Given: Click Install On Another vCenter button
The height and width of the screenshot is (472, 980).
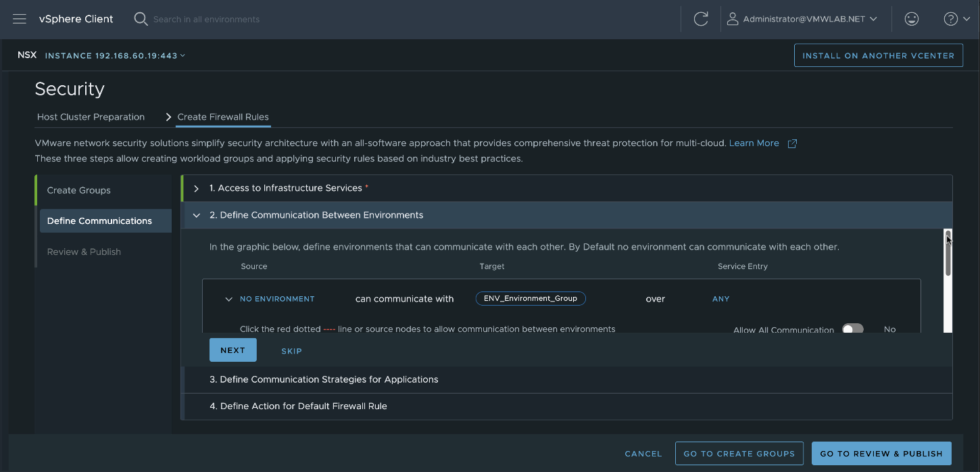Looking at the screenshot, I should click(x=879, y=55).
